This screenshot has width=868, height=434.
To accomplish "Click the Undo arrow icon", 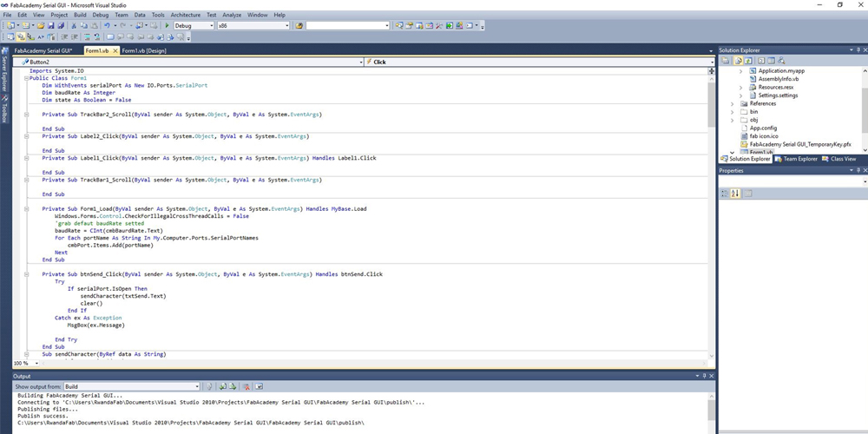I will pyautogui.click(x=107, y=25).
